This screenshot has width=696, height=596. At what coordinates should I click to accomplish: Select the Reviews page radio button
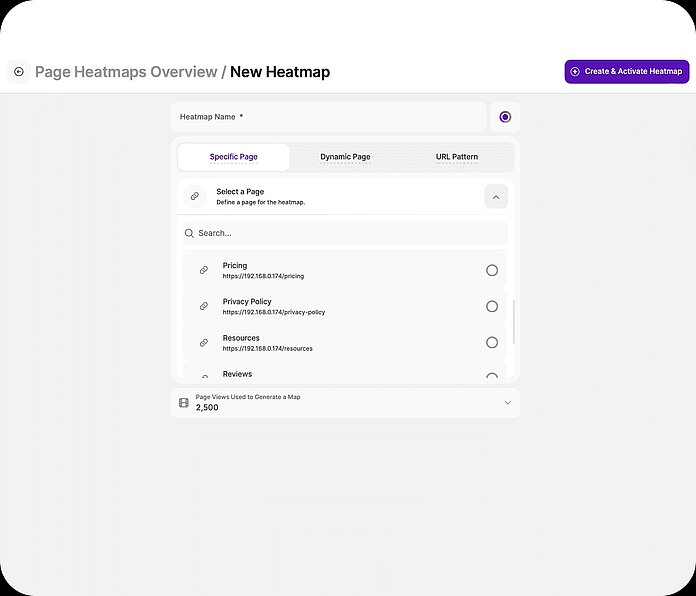coord(491,377)
